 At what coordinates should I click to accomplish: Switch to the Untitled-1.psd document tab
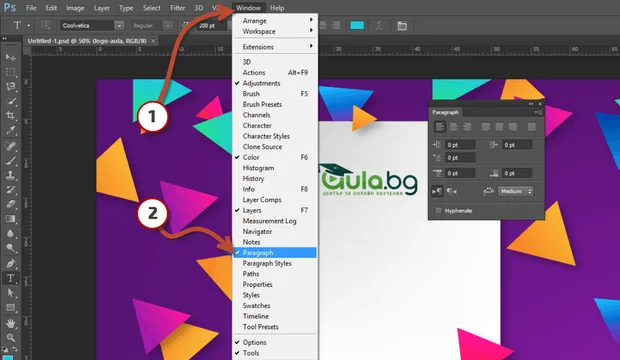click(87, 41)
